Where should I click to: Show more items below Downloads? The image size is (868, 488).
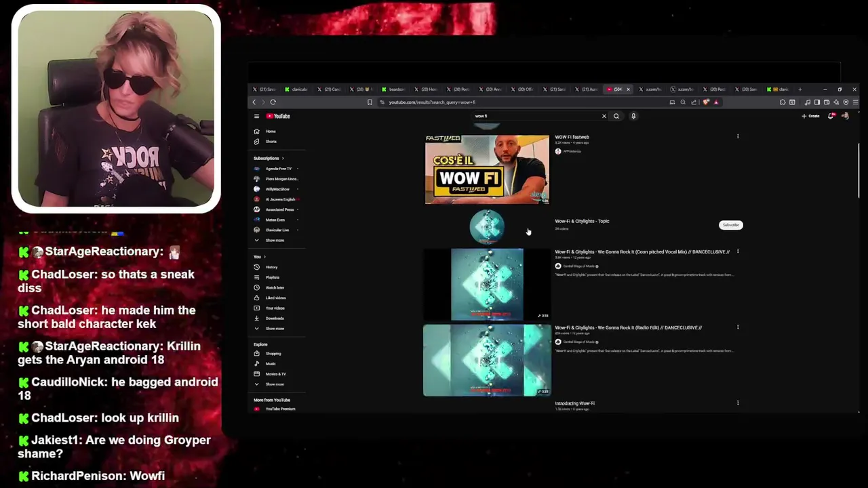tap(278, 329)
